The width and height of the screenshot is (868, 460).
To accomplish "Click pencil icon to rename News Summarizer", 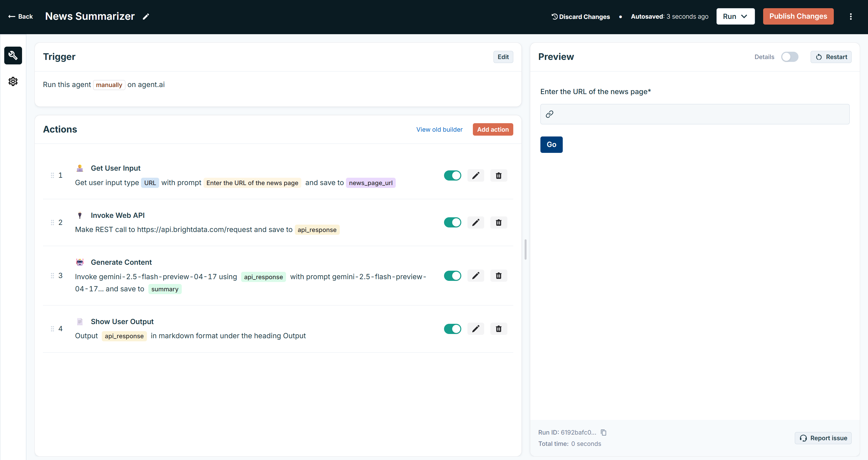I will point(146,16).
